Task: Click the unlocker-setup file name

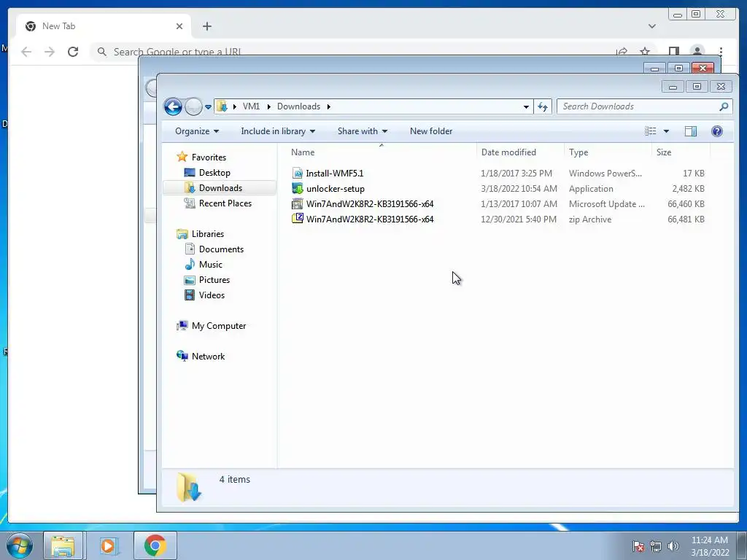Action: point(336,189)
